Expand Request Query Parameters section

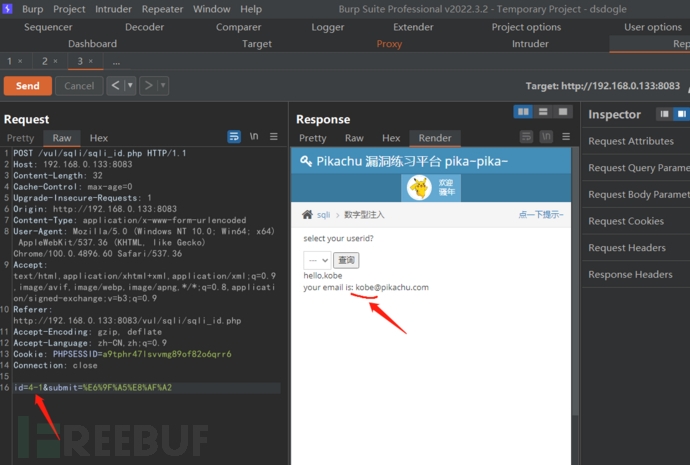tap(636, 168)
